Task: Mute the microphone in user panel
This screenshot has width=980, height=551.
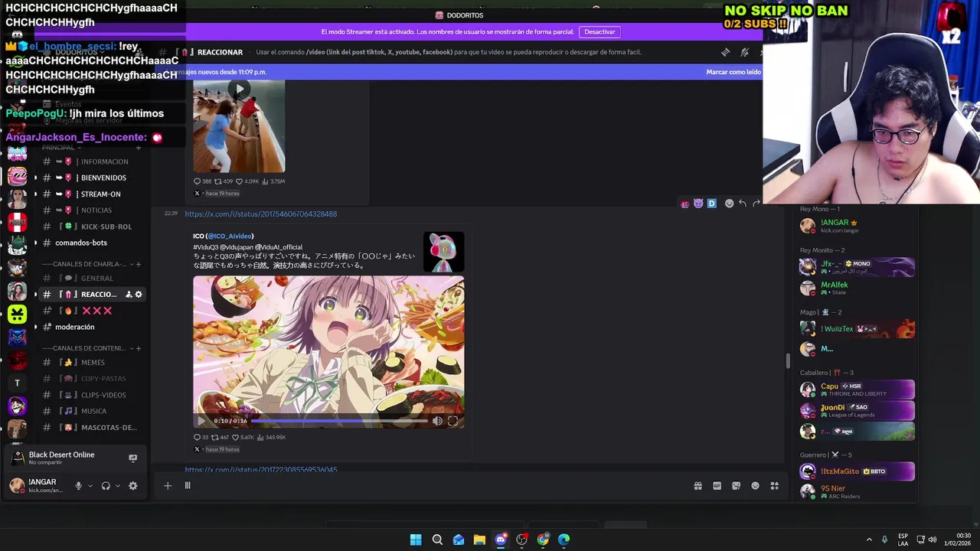Action: coord(78,485)
